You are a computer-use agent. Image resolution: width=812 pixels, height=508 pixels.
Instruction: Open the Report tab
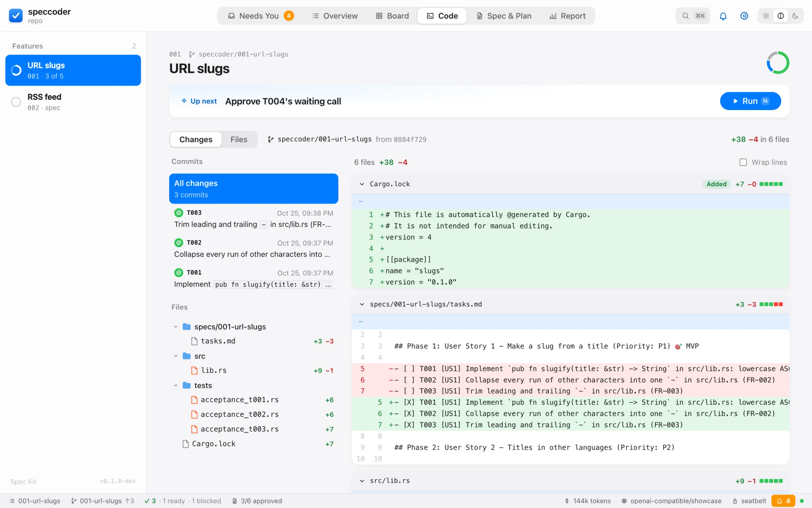[567, 16]
